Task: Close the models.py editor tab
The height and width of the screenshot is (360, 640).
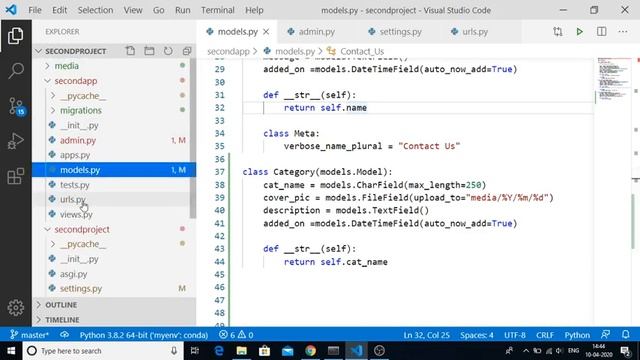Action: 266,31
